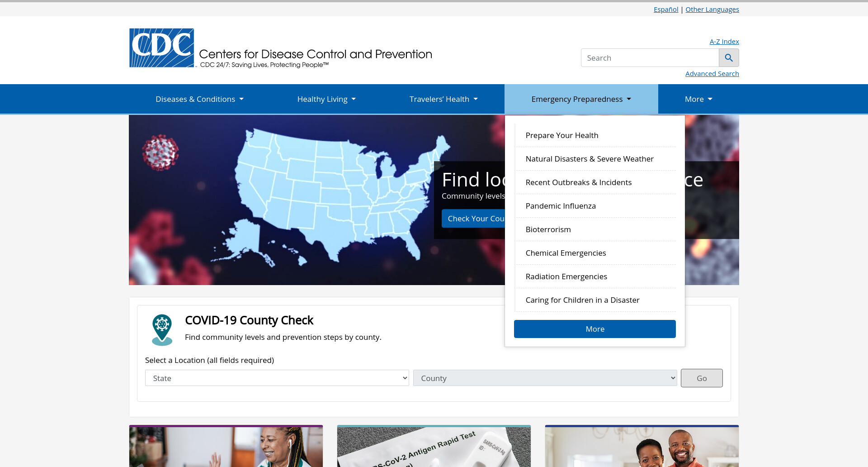The height and width of the screenshot is (467, 868).
Task: Click the COVID-19 location pin icon
Action: (x=162, y=330)
